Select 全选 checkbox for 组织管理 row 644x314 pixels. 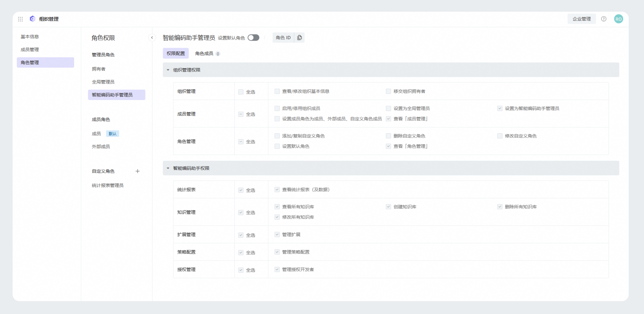(240, 92)
